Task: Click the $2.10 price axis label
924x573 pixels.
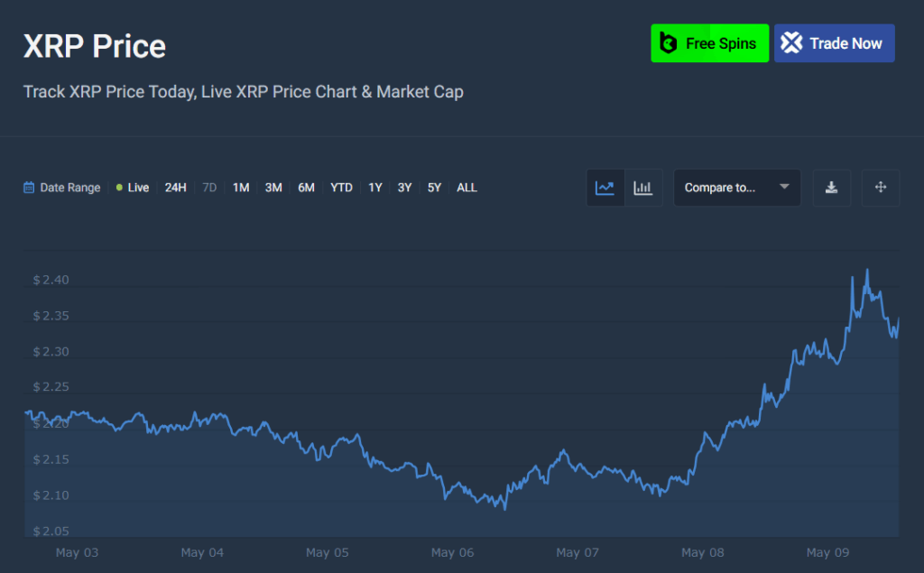Action: pyautogui.click(x=51, y=495)
